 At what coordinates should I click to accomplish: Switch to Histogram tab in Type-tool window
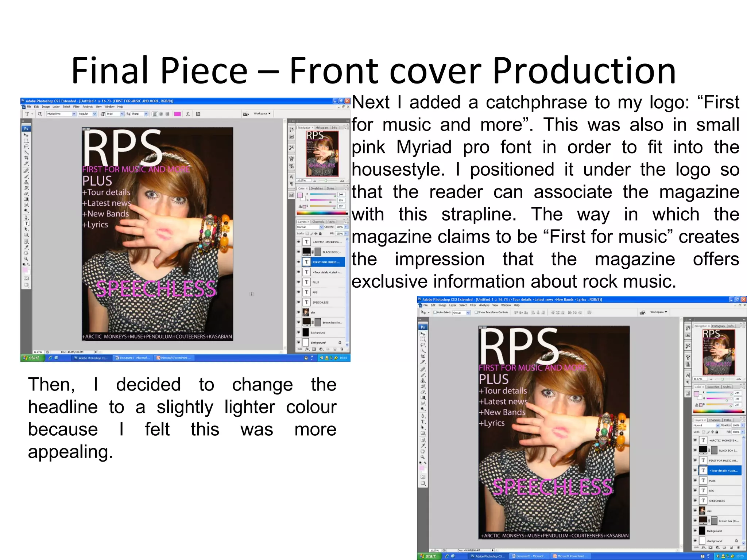[322, 128]
